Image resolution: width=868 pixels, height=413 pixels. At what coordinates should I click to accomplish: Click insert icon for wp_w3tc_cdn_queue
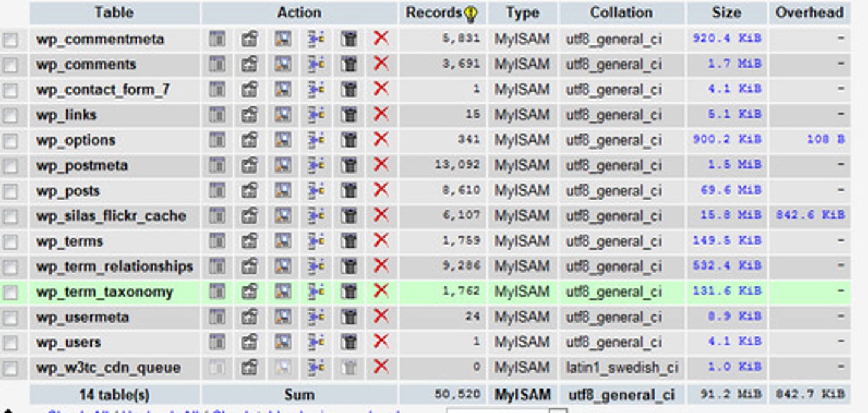(316, 367)
